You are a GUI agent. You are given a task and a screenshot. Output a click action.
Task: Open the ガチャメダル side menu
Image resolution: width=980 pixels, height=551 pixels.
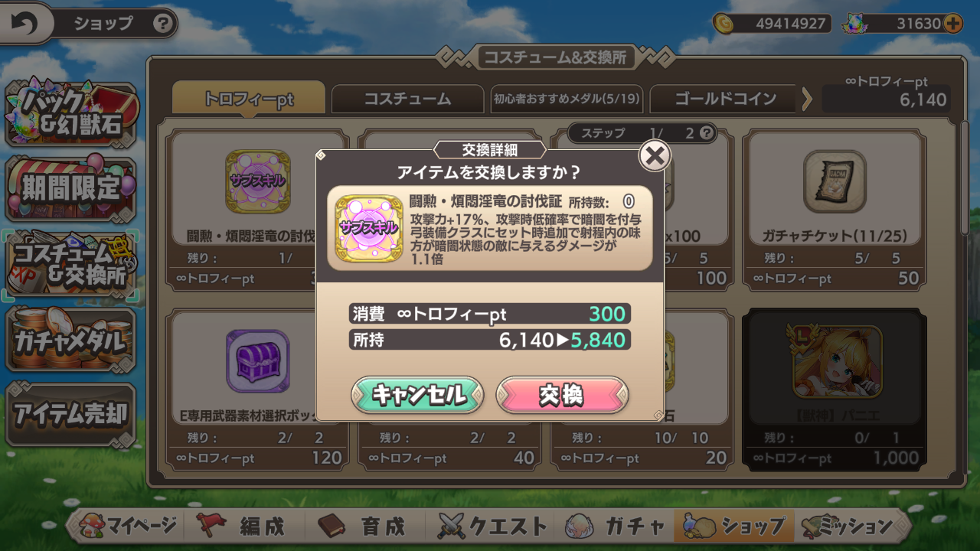70,340
